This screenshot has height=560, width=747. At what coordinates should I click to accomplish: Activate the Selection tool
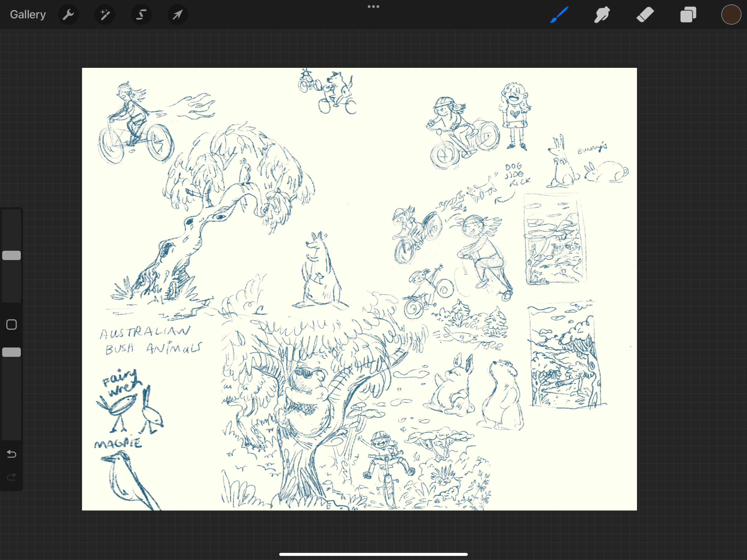tap(141, 14)
